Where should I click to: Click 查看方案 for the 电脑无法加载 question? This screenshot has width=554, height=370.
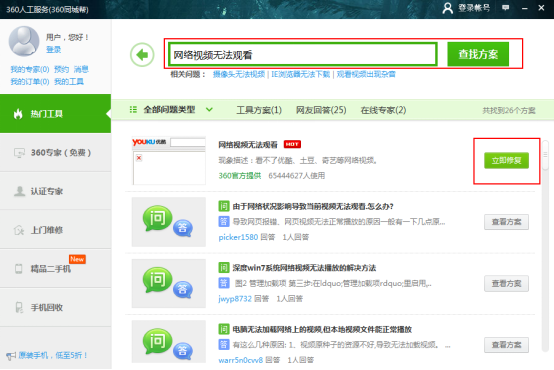point(506,345)
